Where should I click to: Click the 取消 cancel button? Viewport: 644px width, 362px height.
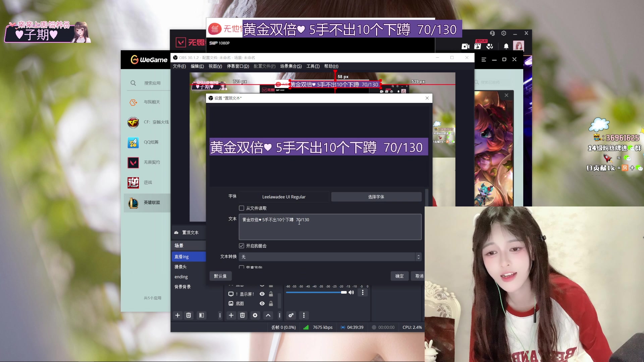tap(419, 276)
